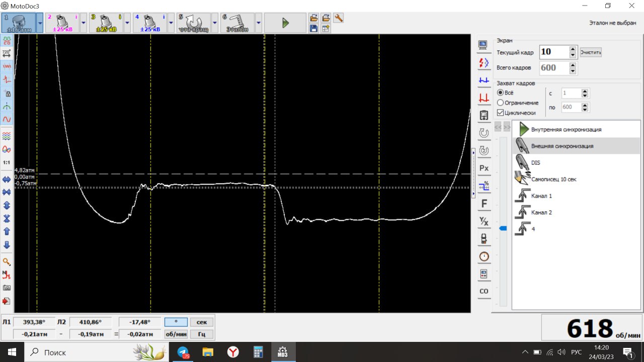This screenshot has width=644, height=362.
Task: Click the blue floppy disk save icon
Action: pos(313,29)
